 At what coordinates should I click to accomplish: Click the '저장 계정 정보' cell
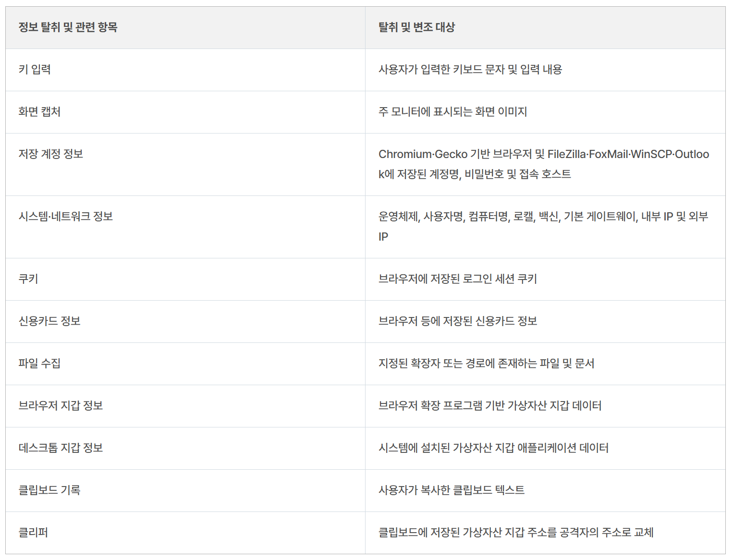tap(51, 154)
